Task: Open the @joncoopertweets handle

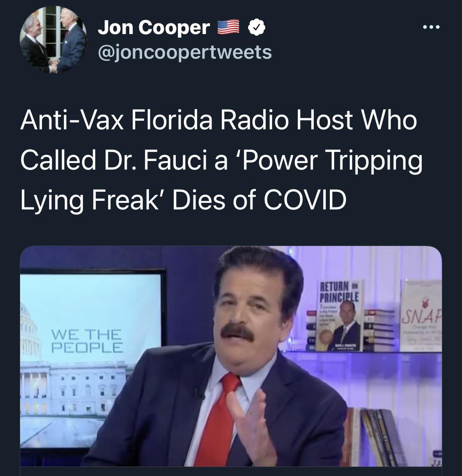Action: coord(184,52)
